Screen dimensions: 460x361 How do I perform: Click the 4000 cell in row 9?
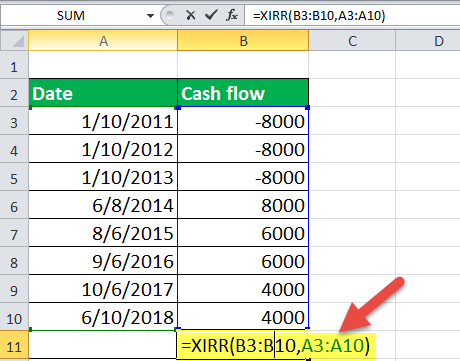tap(243, 289)
